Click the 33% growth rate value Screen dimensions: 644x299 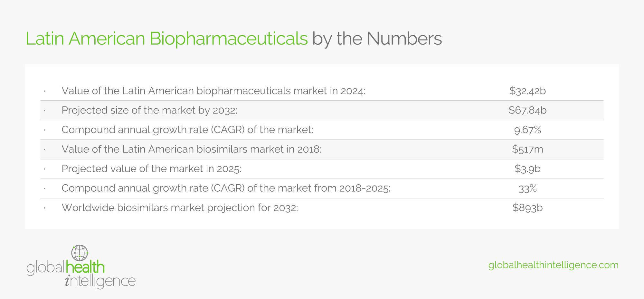(x=527, y=188)
